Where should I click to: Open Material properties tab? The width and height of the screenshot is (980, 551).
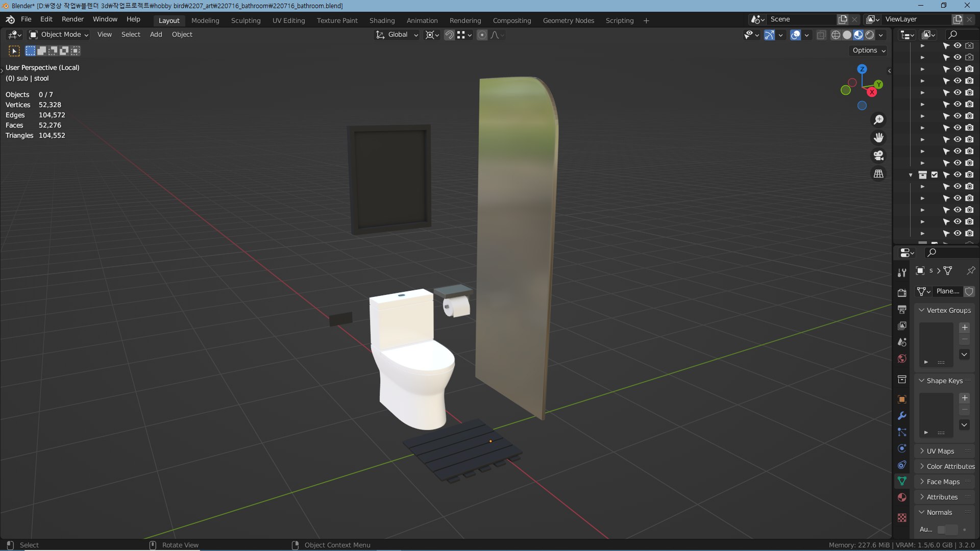(x=902, y=497)
